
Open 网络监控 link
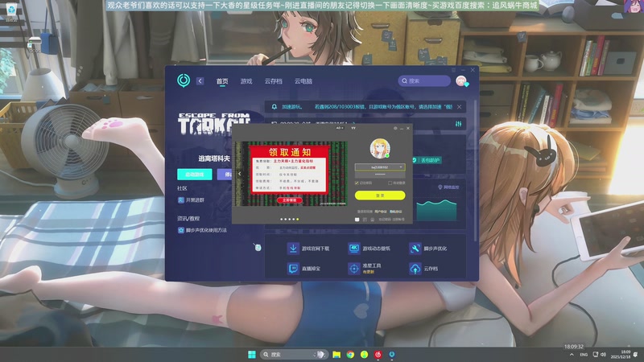448,187
